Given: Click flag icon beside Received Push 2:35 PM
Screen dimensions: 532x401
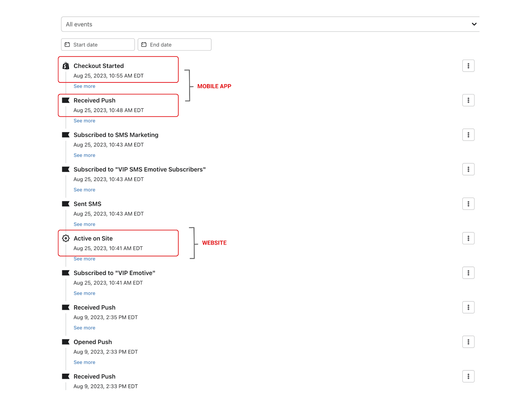Looking at the screenshot, I should (x=66, y=307).
